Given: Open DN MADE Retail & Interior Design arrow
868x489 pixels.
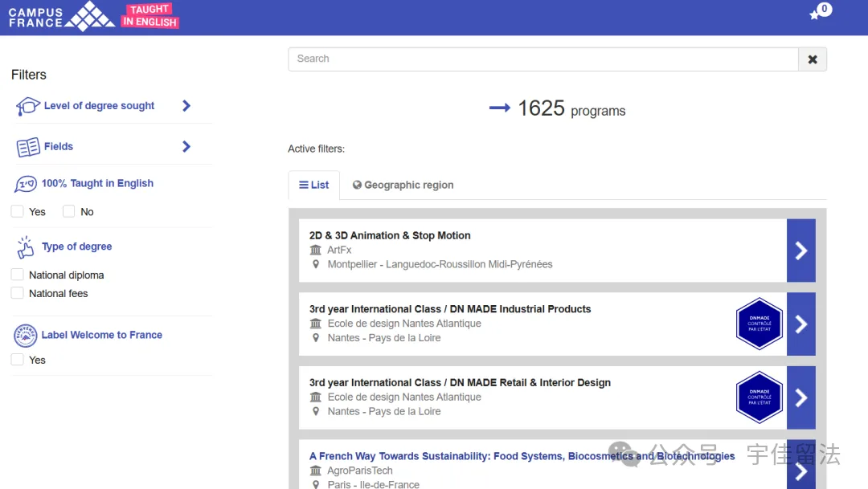Looking at the screenshot, I should (801, 397).
